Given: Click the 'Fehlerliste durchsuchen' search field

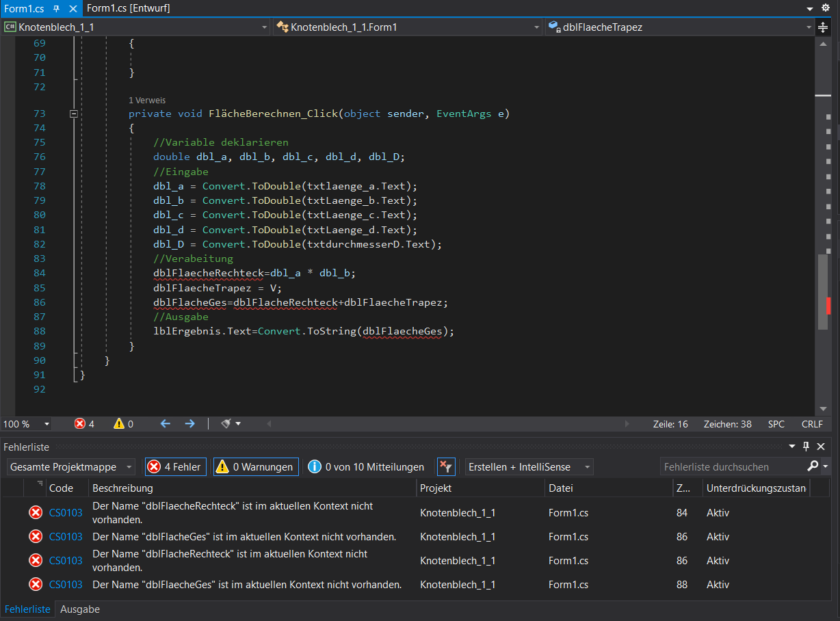Looking at the screenshot, I should (x=733, y=467).
